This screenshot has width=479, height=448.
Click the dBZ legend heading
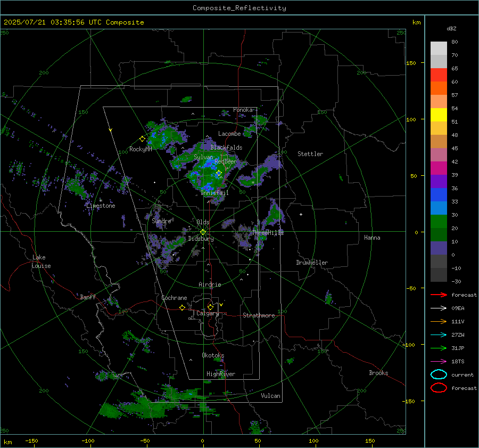pyautogui.click(x=451, y=28)
